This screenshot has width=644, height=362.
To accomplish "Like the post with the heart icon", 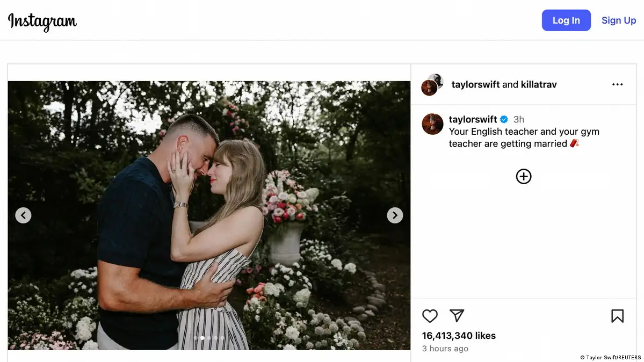I will click(x=430, y=316).
